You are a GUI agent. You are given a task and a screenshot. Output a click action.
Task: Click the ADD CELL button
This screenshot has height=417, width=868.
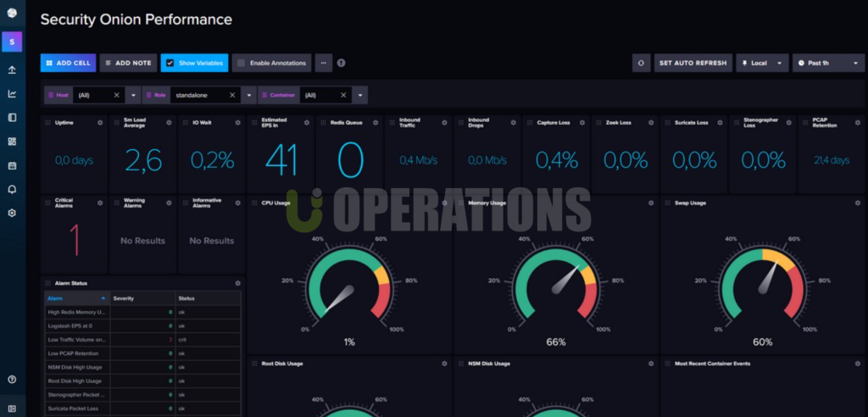pyautogui.click(x=68, y=63)
